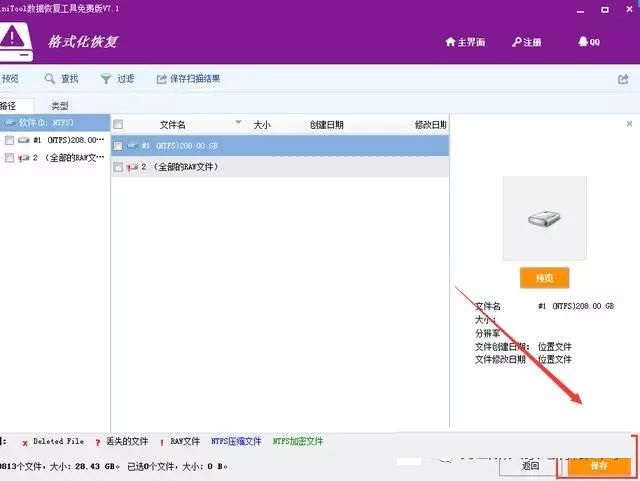Click drive icon in list row #1
This screenshot has height=481, width=640.
(133, 145)
